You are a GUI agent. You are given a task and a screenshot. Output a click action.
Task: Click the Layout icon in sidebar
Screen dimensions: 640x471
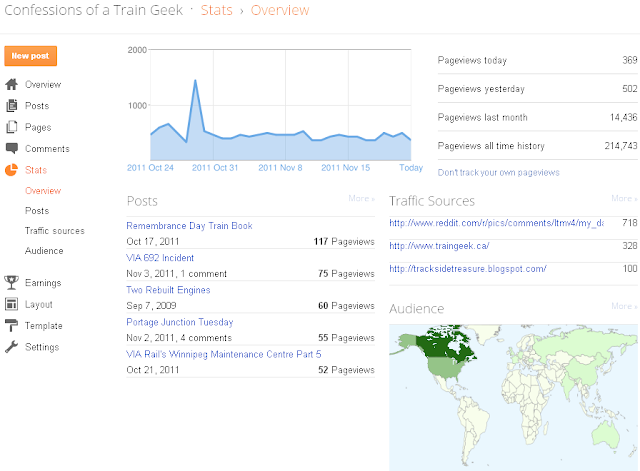pyautogui.click(x=12, y=304)
